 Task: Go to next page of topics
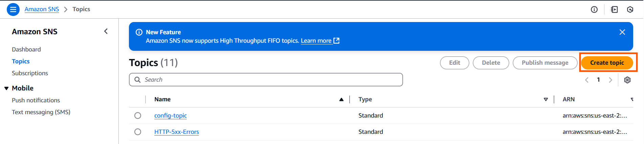610,80
